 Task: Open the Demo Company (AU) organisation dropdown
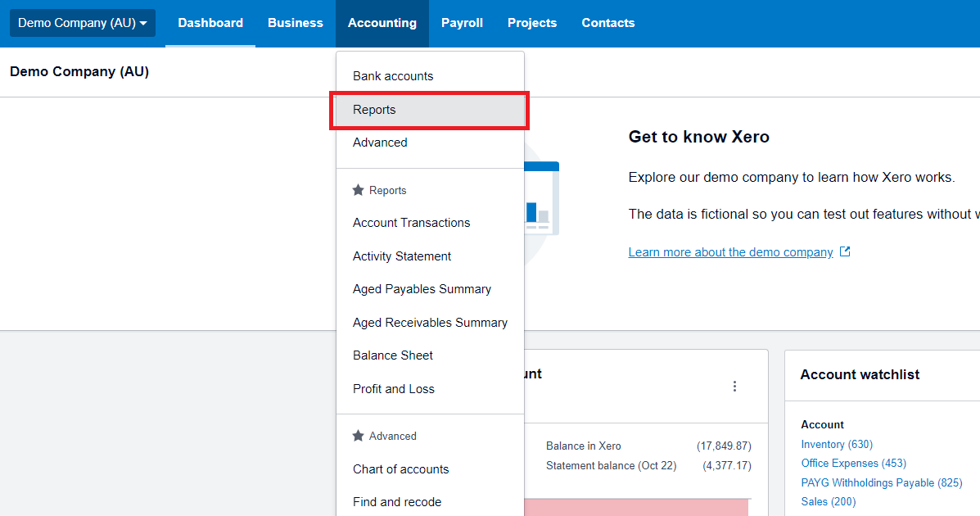tap(83, 23)
